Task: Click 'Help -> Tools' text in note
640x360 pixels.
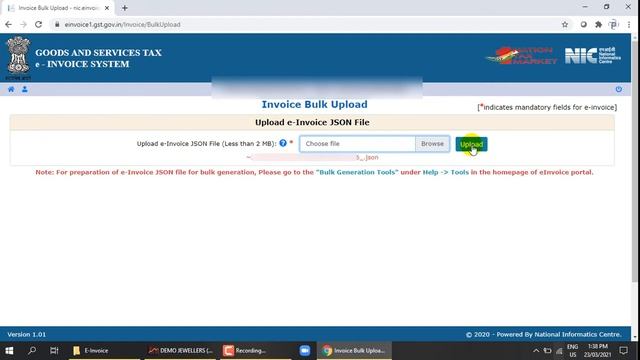Action: [446, 172]
